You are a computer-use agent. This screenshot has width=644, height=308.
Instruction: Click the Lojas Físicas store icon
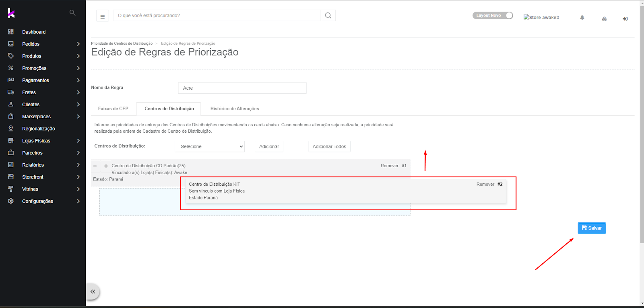(x=11, y=140)
